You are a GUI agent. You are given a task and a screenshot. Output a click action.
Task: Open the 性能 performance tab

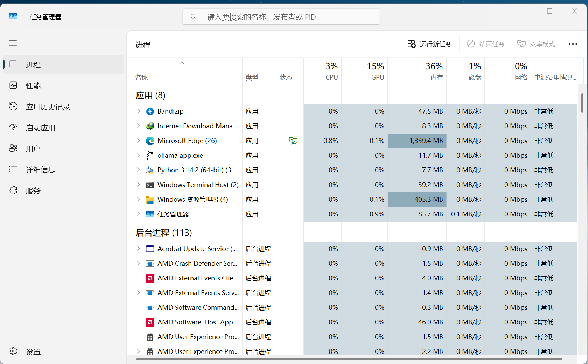click(x=63, y=86)
